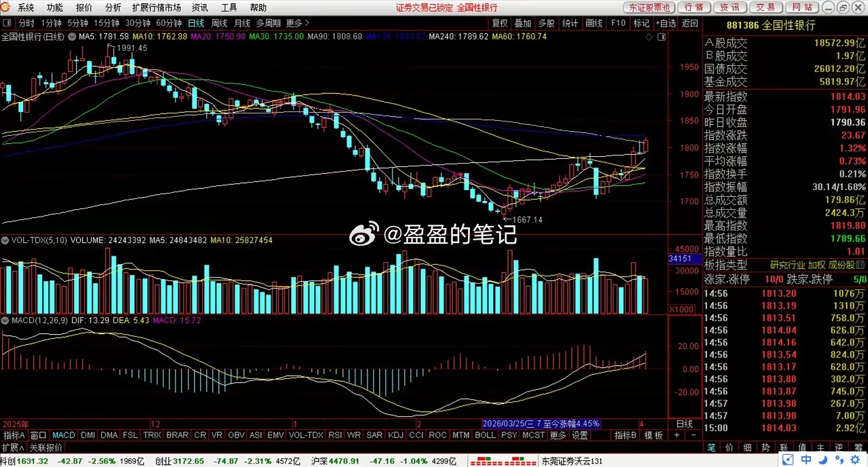The width and height of the screenshot is (868, 467).
Task: Open the 工具 menu
Action: (229, 7)
